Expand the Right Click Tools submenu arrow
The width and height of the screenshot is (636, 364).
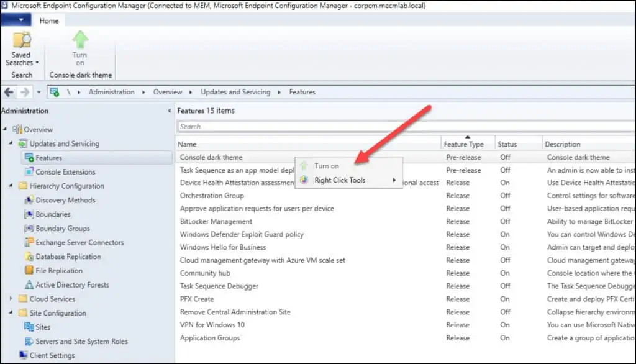[394, 180]
